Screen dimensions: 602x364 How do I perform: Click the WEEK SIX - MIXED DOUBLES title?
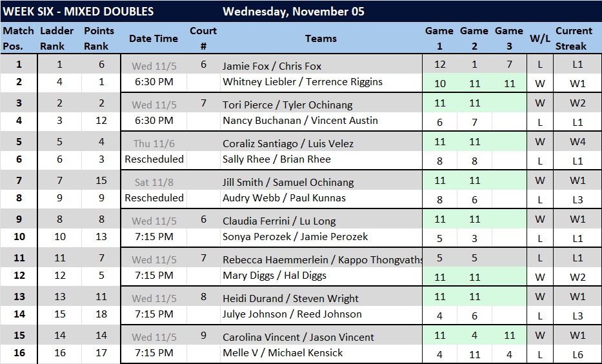(x=79, y=12)
